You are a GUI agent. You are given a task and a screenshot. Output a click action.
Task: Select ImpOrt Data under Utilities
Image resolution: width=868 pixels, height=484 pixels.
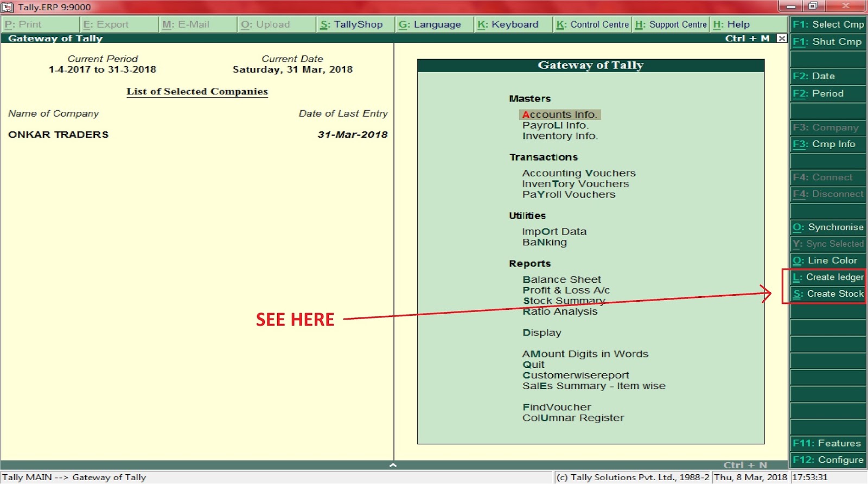point(554,232)
